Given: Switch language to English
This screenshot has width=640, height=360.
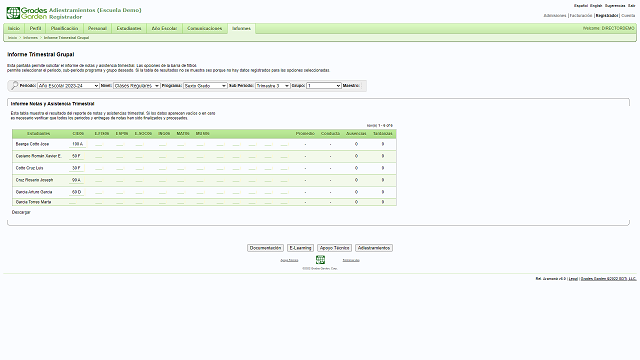Looking at the screenshot, I should pyautogui.click(x=596, y=6).
